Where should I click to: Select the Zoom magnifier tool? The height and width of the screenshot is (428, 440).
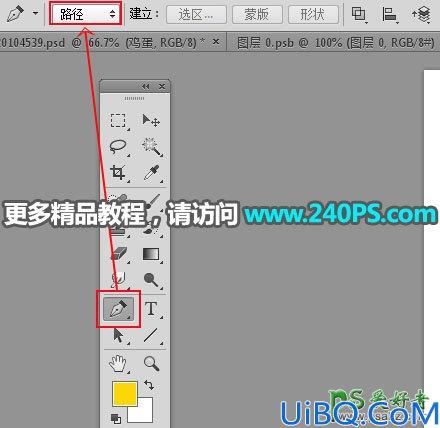pyautogui.click(x=151, y=363)
